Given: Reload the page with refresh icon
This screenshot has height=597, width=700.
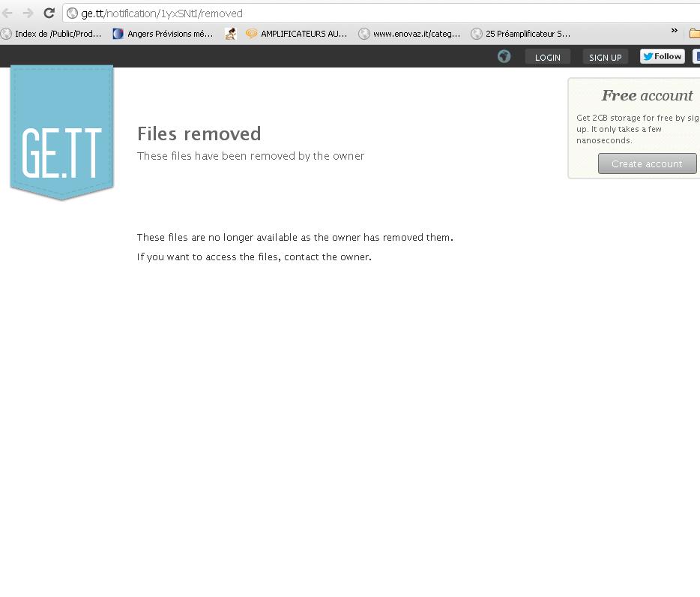Looking at the screenshot, I should coord(49,13).
